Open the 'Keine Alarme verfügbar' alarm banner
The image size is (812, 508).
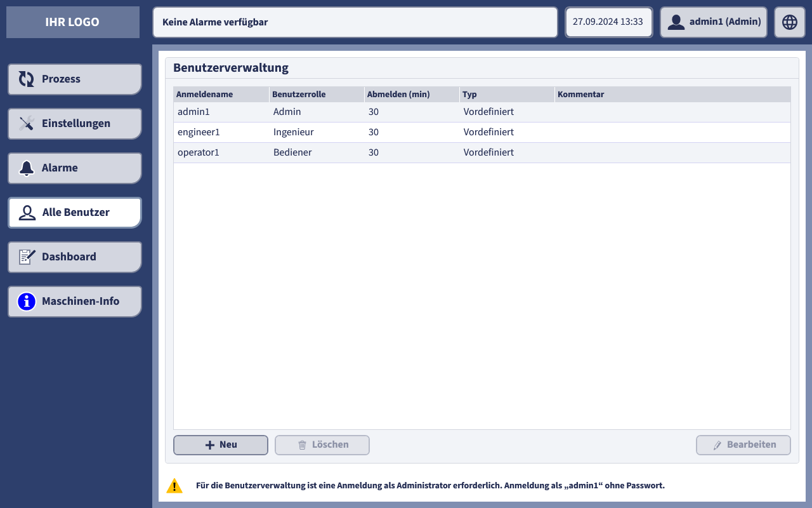pos(355,22)
